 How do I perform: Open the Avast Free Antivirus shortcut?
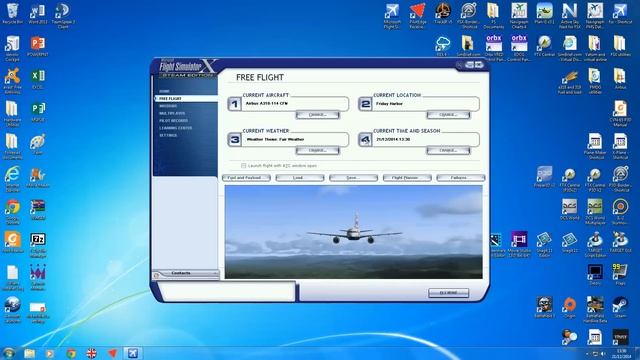(x=12, y=76)
